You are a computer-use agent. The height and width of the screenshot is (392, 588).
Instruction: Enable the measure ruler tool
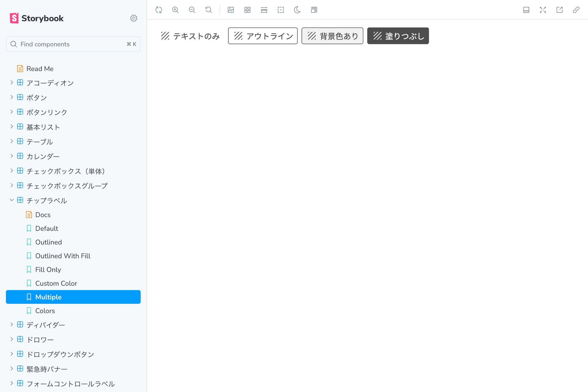tap(264, 10)
